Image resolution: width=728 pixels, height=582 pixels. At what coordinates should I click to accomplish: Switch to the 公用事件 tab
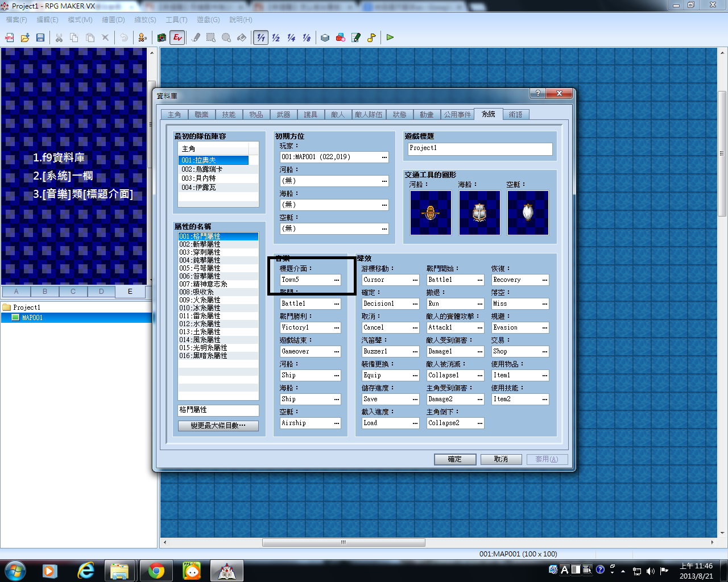[x=457, y=115]
